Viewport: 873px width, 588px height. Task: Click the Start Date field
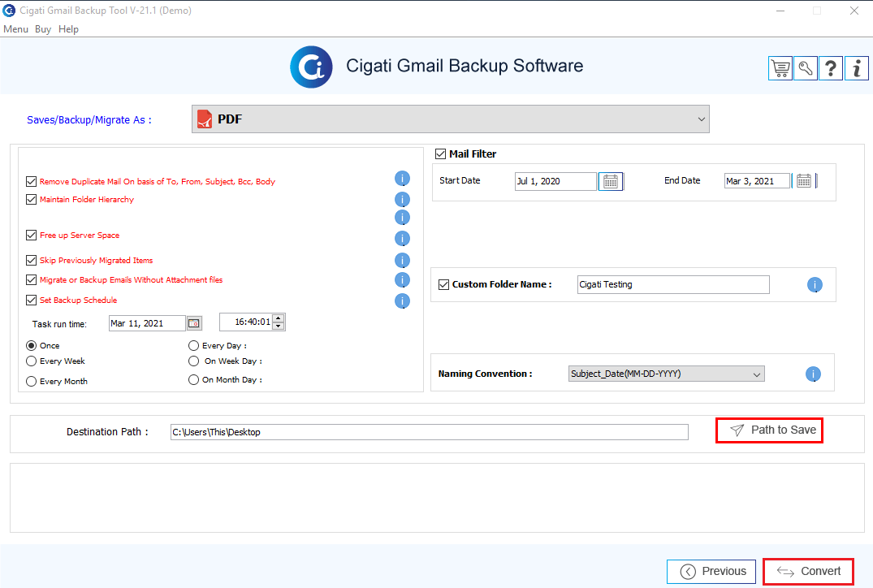[555, 182]
